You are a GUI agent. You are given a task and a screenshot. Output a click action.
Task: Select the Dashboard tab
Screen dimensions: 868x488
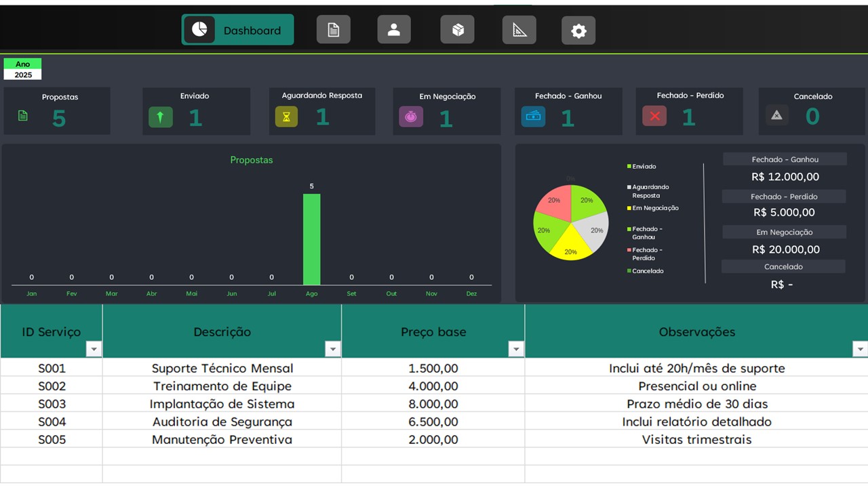[x=238, y=30]
